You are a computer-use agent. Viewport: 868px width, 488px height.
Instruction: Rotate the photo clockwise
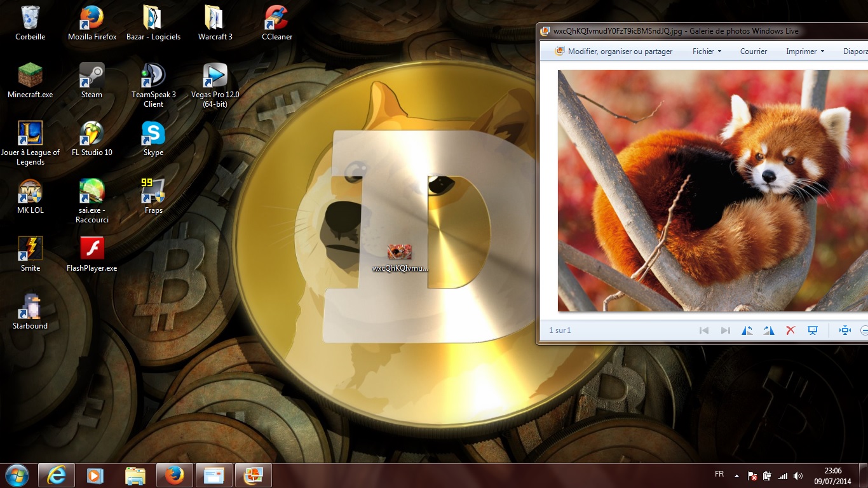769,330
